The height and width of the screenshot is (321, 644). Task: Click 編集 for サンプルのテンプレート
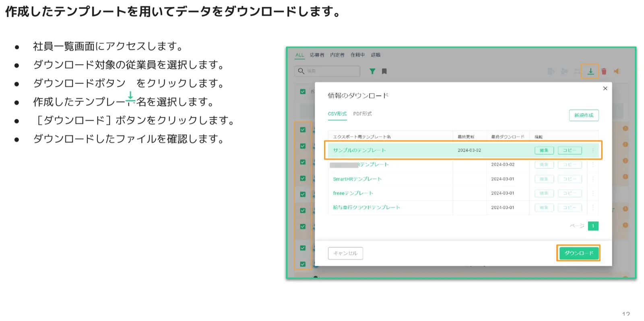[x=544, y=150]
